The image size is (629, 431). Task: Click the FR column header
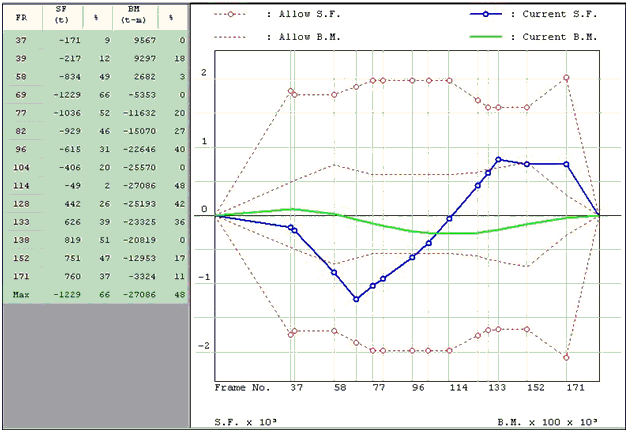point(22,16)
